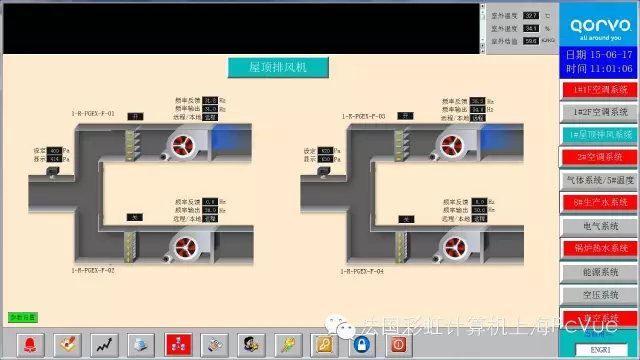Click the hand-held device icon in toolbar
The width and height of the screenshot is (640, 360).
point(215,345)
